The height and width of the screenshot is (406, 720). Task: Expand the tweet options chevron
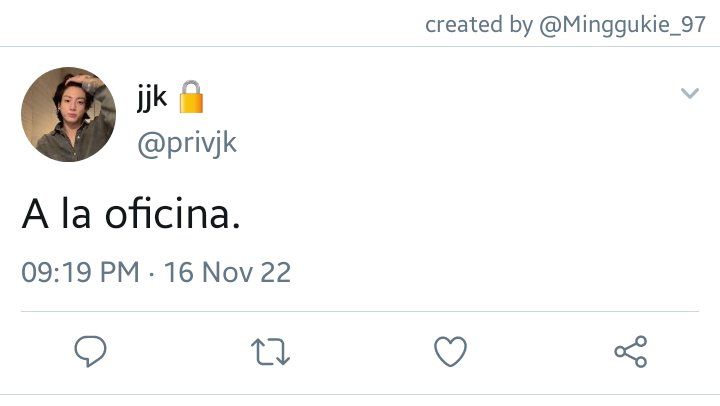(x=690, y=94)
